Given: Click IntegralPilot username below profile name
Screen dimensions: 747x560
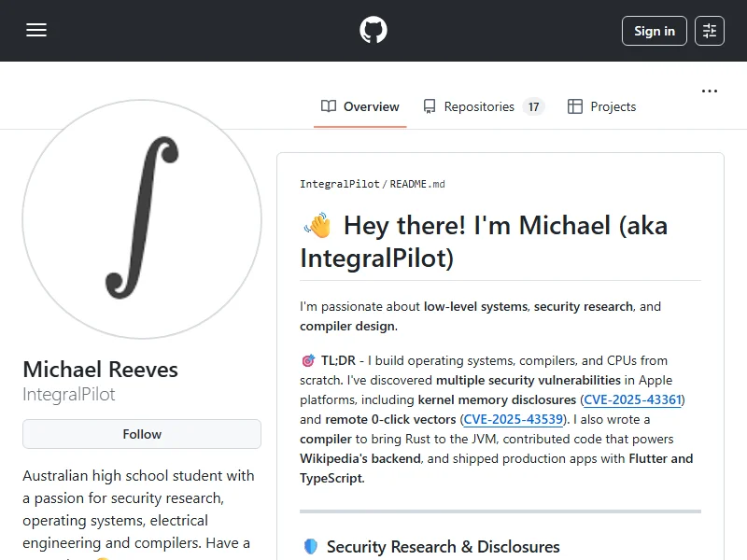Looking at the screenshot, I should coord(69,394).
